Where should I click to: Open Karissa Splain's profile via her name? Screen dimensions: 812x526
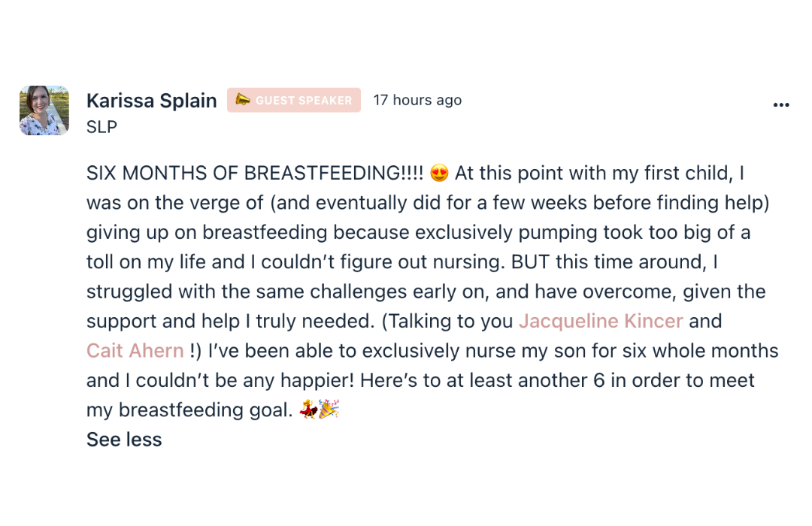click(x=151, y=101)
